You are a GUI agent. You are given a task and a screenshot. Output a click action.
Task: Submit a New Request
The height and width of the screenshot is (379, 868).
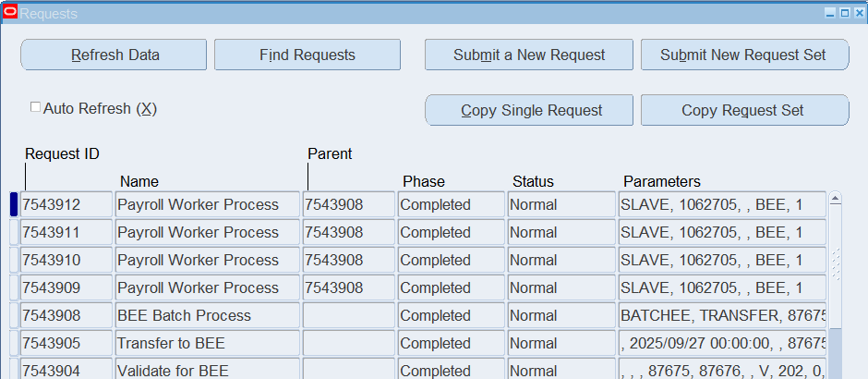click(528, 55)
